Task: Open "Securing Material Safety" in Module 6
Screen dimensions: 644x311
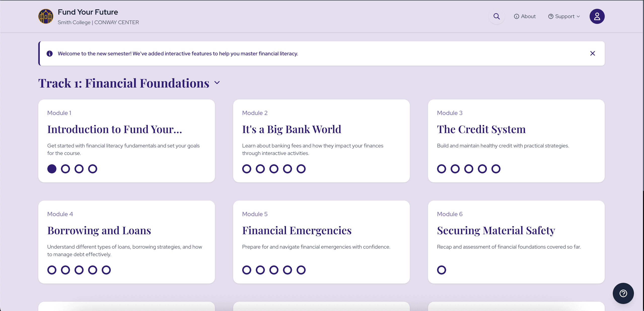Action: (x=496, y=230)
